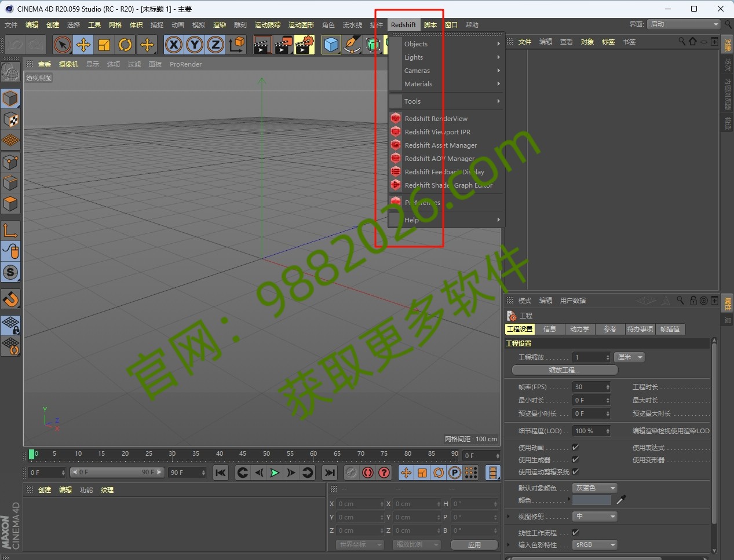Click record active objects button
Screen dimensions: 734x560
click(x=351, y=473)
